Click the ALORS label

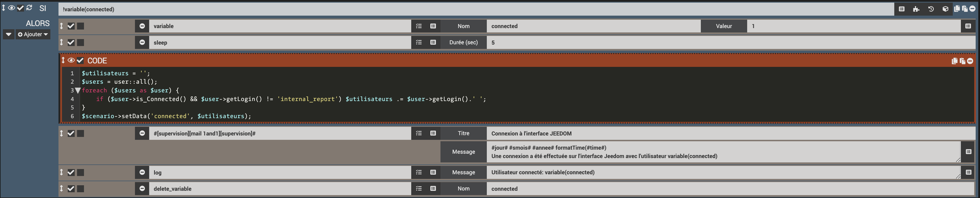point(38,23)
